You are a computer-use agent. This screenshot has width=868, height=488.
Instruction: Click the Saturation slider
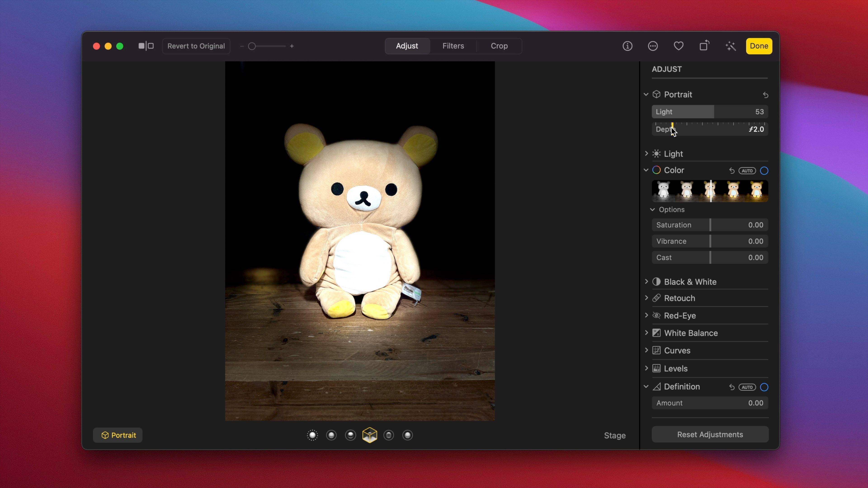[x=710, y=225]
